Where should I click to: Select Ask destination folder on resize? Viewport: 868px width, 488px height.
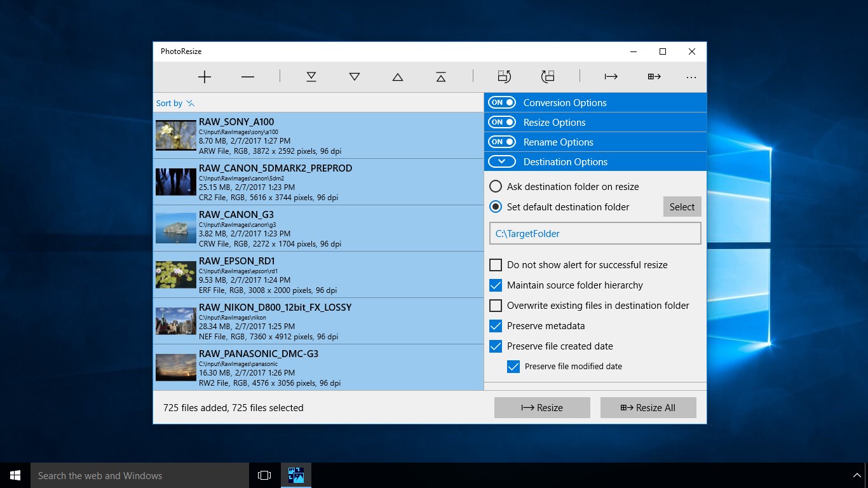(x=496, y=187)
